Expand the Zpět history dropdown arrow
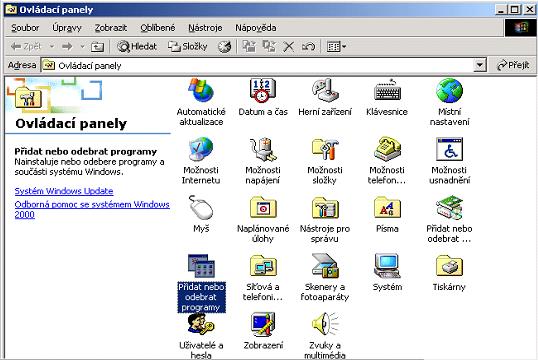538x360 pixels. [x=52, y=46]
